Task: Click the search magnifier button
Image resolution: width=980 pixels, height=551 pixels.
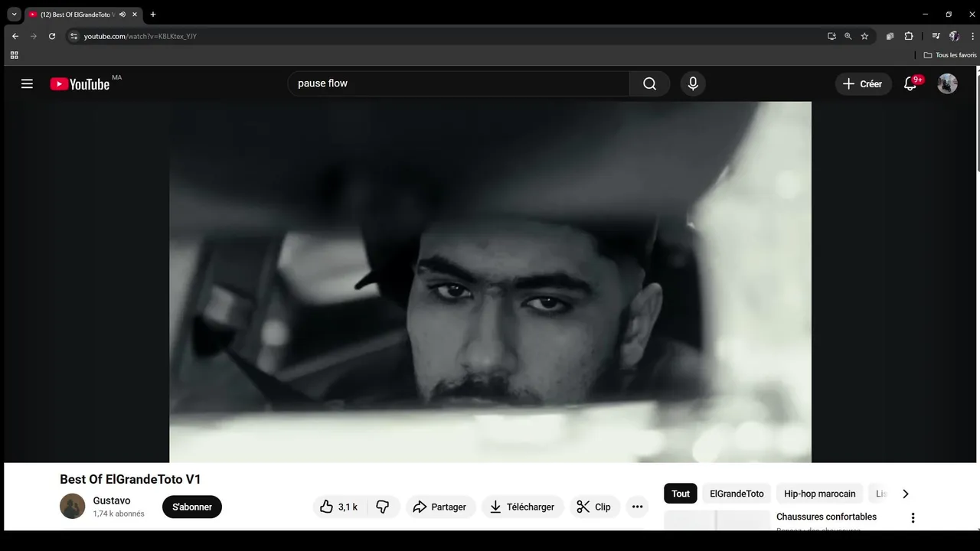Action: (649, 83)
